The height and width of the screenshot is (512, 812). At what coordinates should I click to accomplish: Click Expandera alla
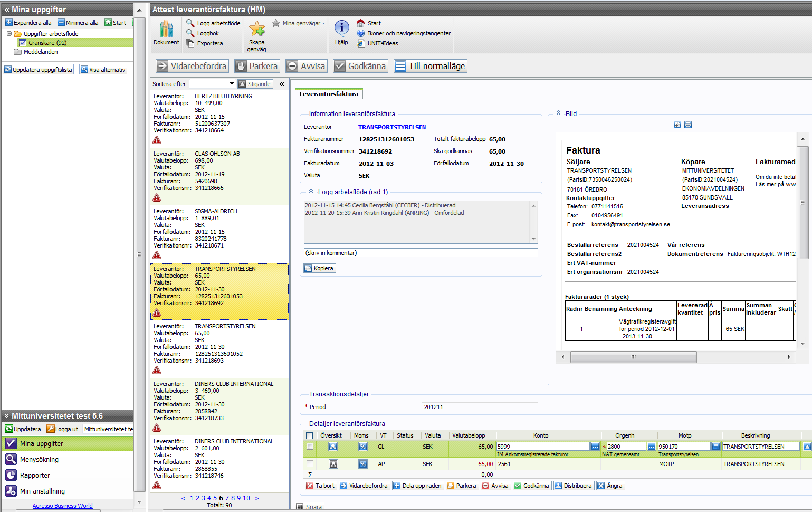coord(28,23)
